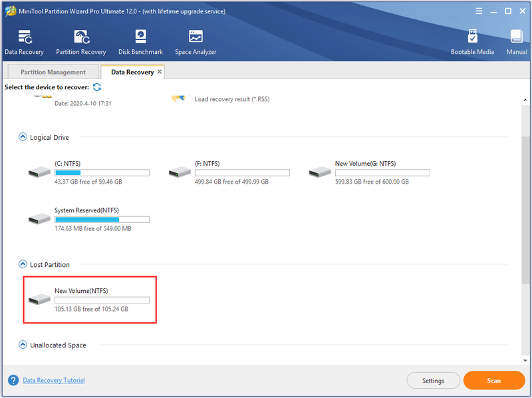This screenshot has height=398, width=532.
Task: Click the '105.13 GB free of 105.24 GB' text
Action: tap(91, 309)
